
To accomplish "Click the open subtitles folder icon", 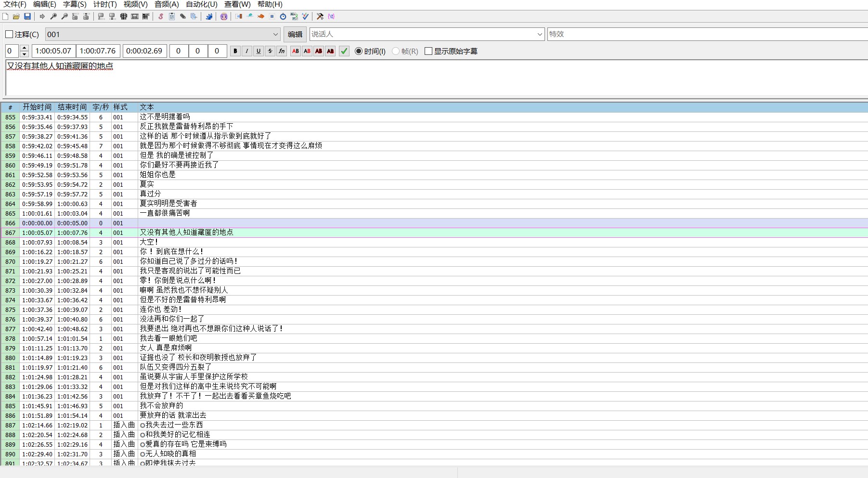I will click(x=16, y=16).
